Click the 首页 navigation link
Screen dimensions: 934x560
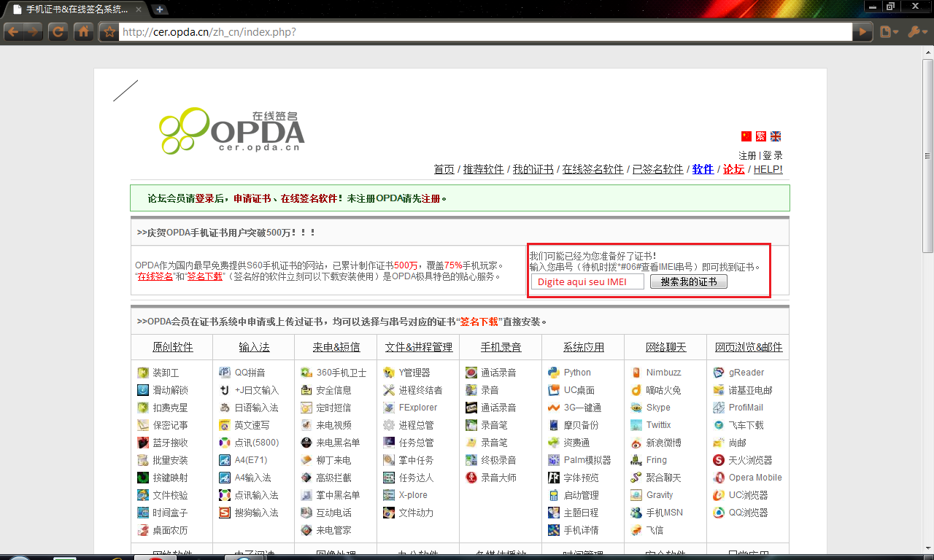444,169
